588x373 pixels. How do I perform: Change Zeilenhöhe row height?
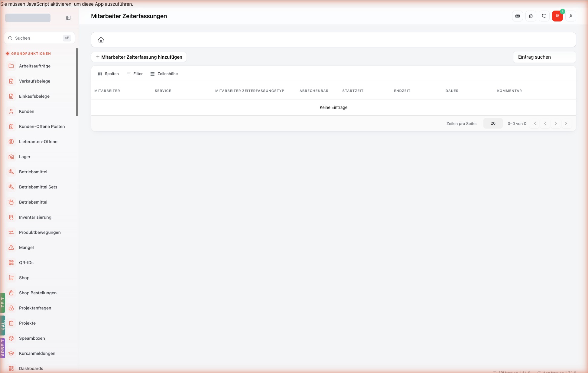(164, 74)
